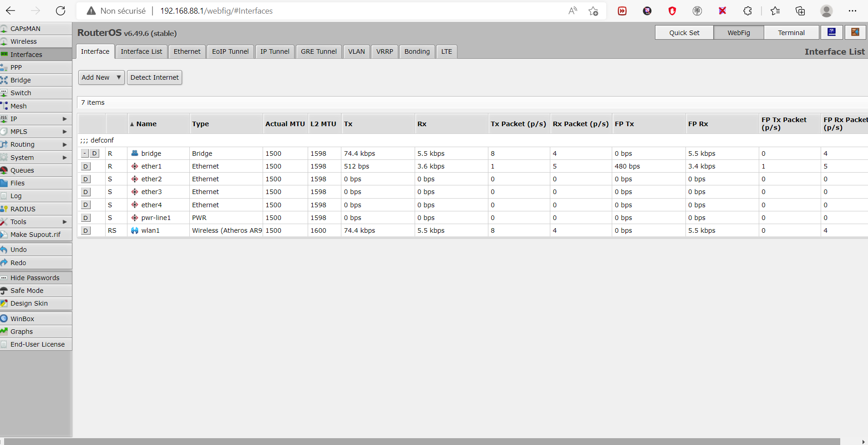Image resolution: width=868 pixels, height=445 pixels.
Task: Open the Terminal button
Action: tap(791, 32)
